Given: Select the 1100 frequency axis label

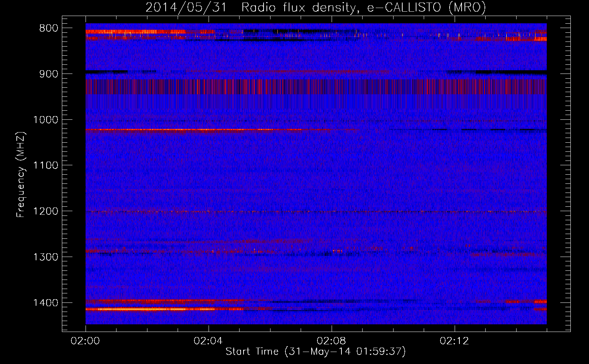Looking at the screenshot, I should (x=46, y=166).
